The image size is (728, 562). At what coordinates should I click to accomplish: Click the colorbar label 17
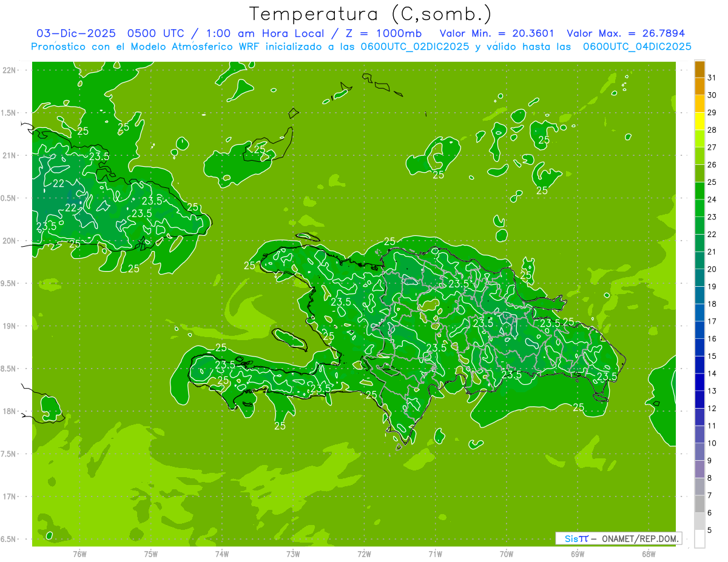click(x=712, y=321)
